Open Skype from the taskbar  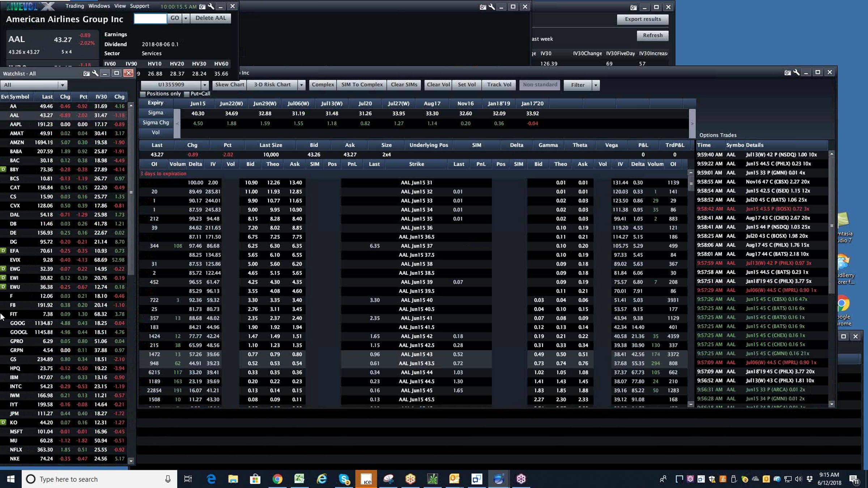pyautogui.click(x=344, y=479)
